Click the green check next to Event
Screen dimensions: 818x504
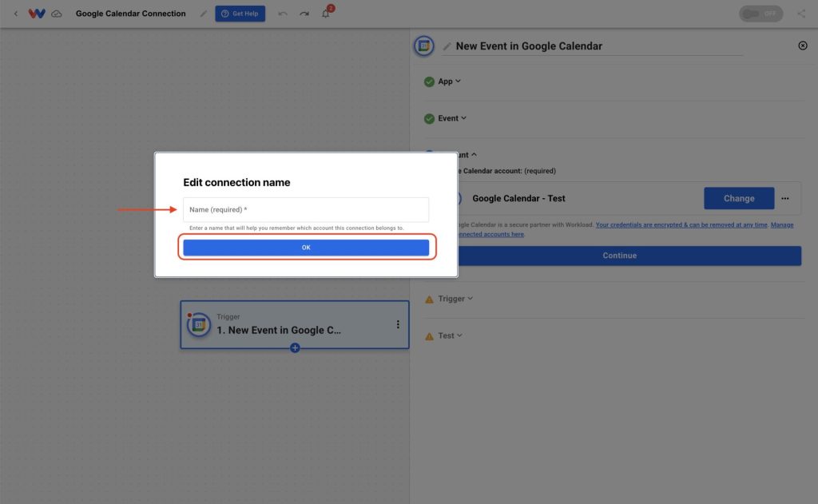pos(429,119)
